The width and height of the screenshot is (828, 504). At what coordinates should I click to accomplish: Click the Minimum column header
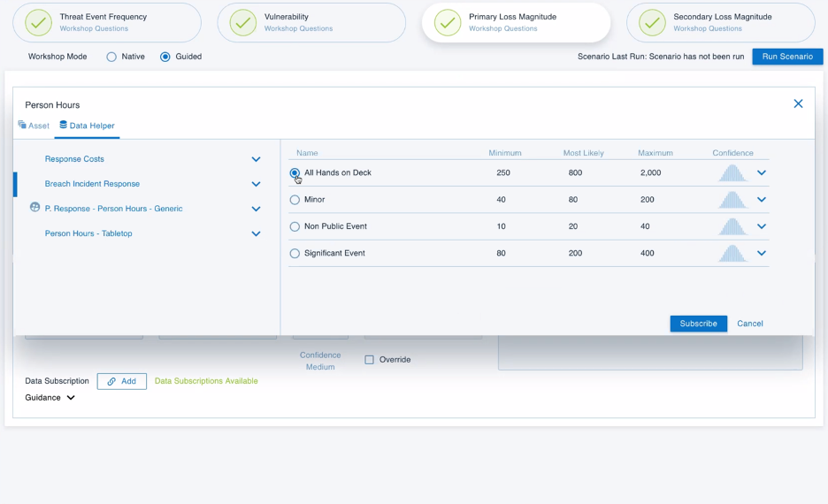click(505, 153)
